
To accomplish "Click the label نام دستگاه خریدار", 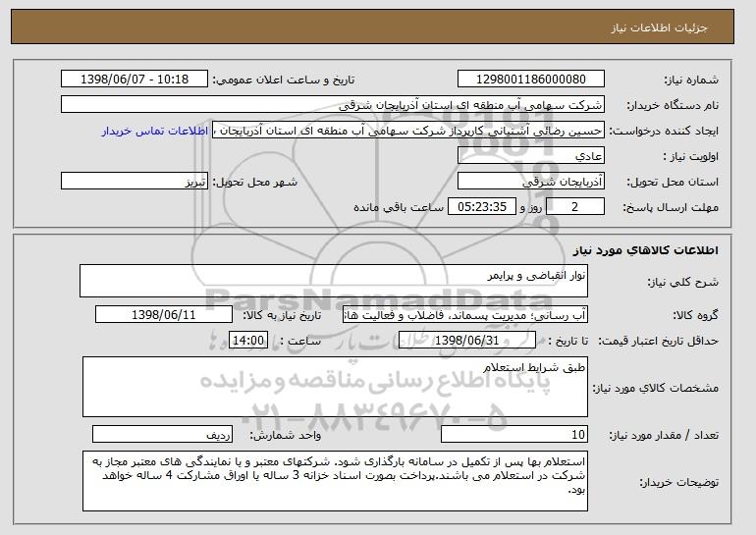I will point(673,105).
